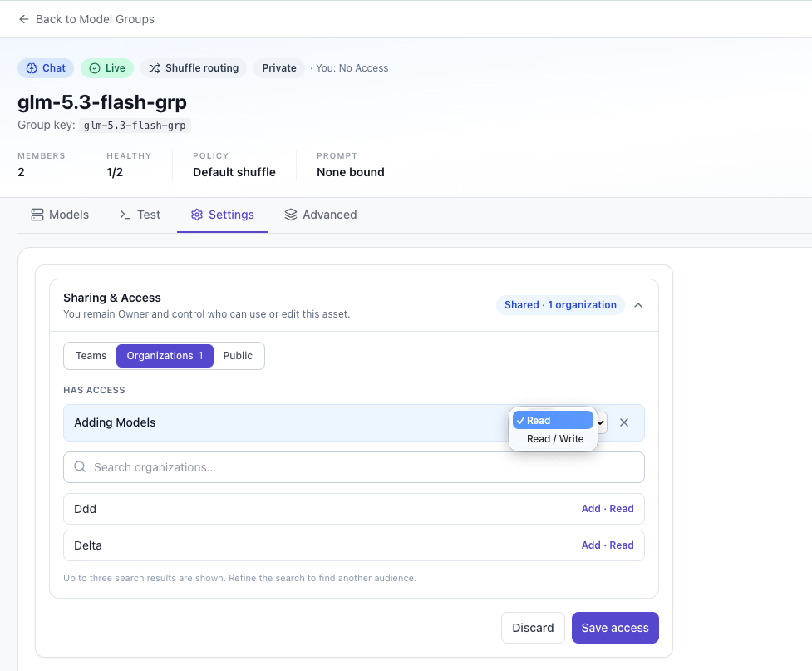Image resolution: width=812 pixels, height=671 pixels.
Task: Click the Adding Models row label
Action: coord(115,422)
